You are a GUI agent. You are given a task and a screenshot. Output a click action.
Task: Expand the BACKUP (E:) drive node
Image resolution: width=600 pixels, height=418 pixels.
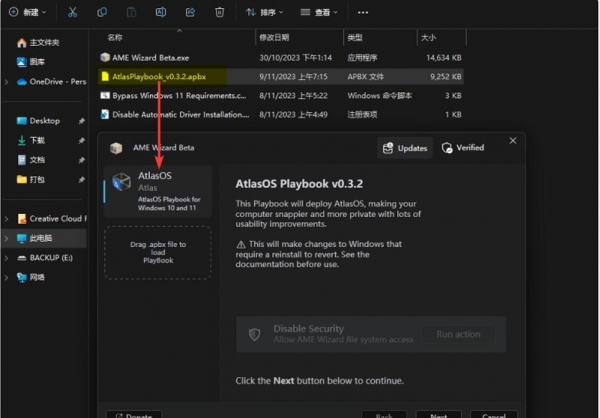tap(8, 257)
